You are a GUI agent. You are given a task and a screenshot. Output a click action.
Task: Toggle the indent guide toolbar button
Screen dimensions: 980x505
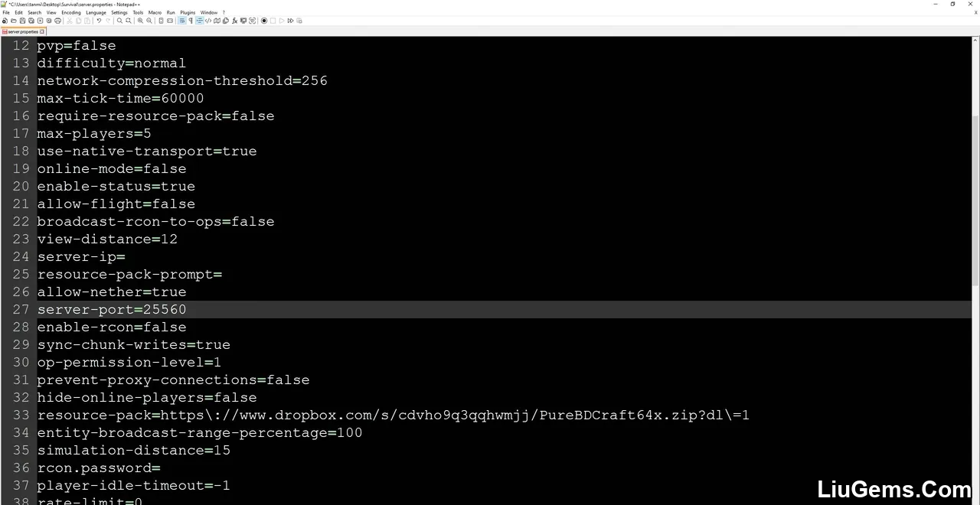click(x=199, y=21)
